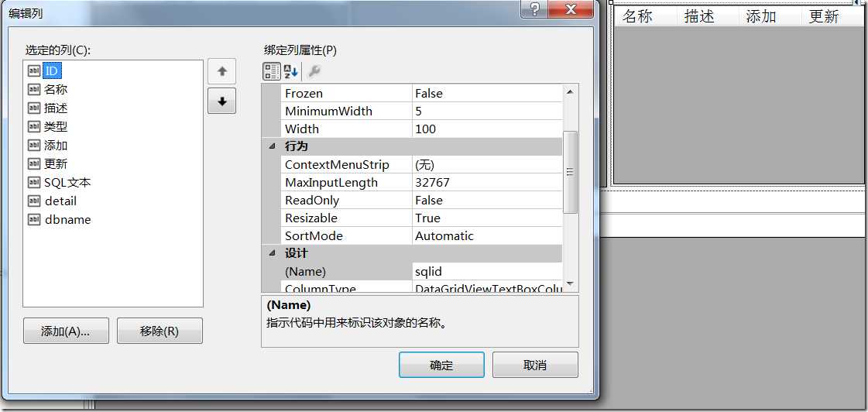
Task: Select the ID column in the list
Action: tap(52, 71)
